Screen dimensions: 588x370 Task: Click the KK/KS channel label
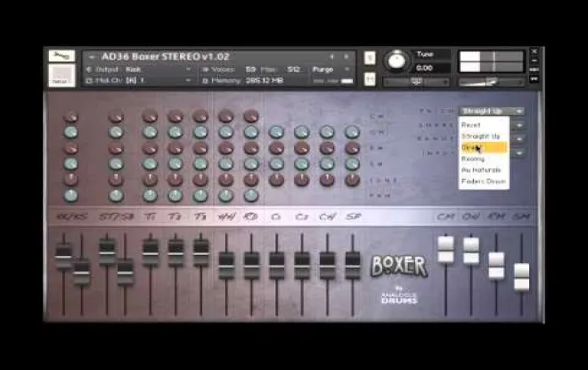click(71, 217)
